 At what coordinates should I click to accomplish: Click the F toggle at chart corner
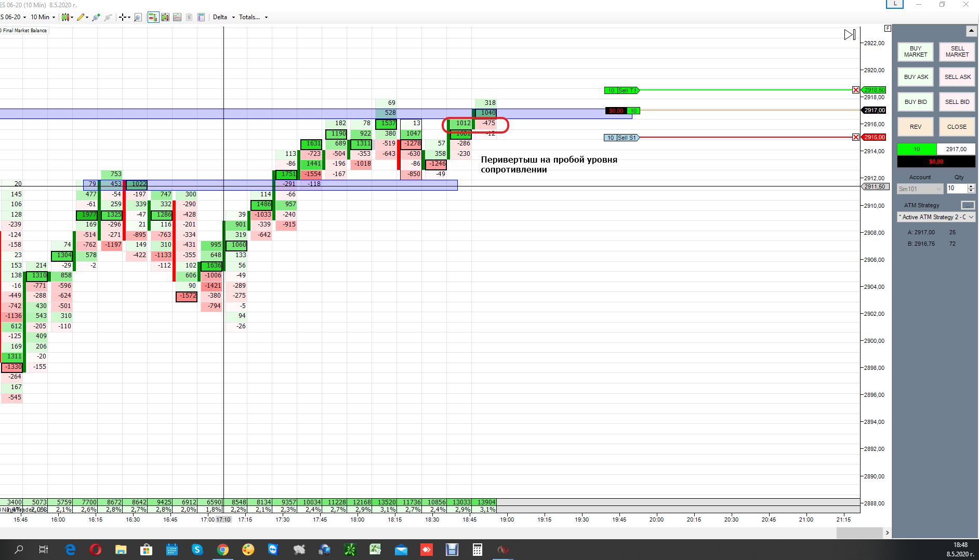click(x=888, y=28)
